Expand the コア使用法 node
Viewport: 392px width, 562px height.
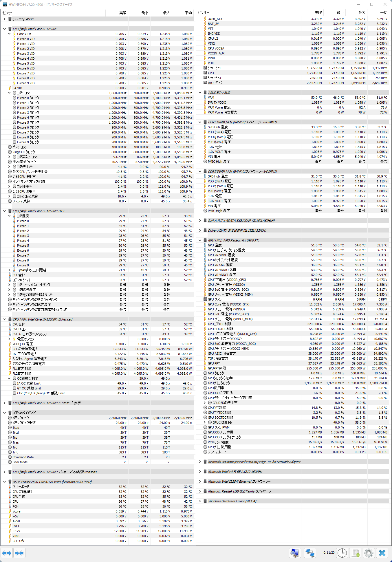(9, 167)
